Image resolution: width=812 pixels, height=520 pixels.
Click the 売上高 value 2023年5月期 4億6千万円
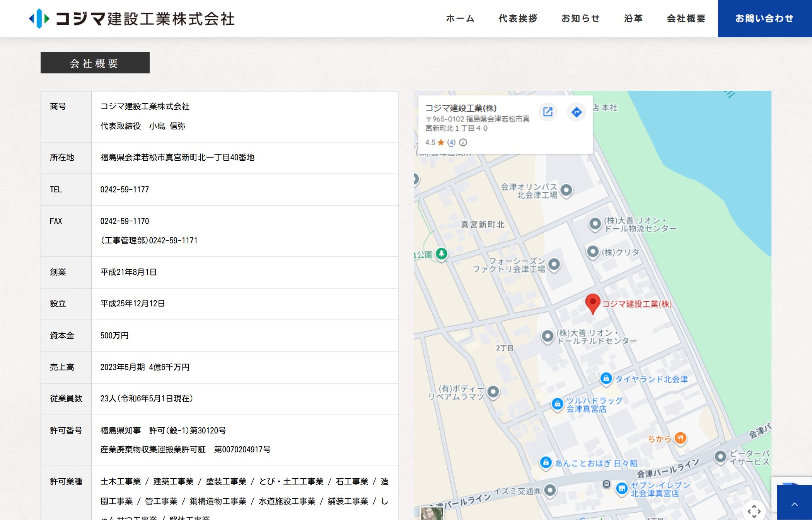click(x=145, y=367)
